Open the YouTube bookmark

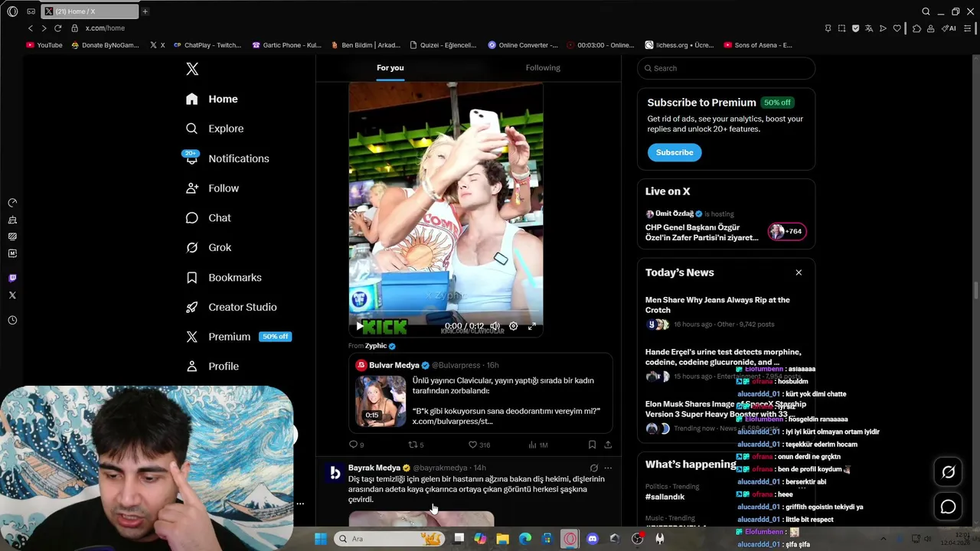[x=44, y=45]
